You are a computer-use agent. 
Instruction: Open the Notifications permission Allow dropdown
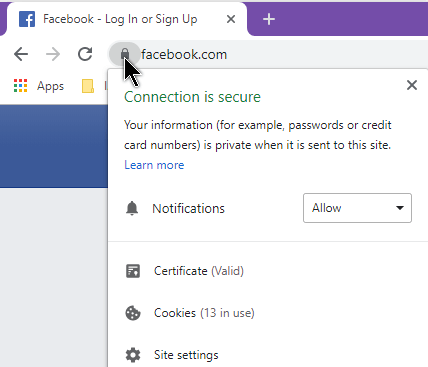[357, 208]
